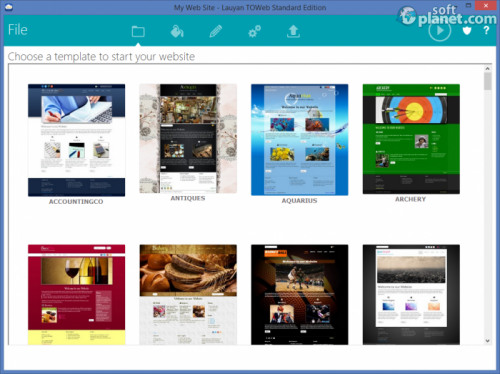Click the application icon in title bar
The height and width of the screenshot is (374, 500).
pyautogui.click(x=9, y=7)
